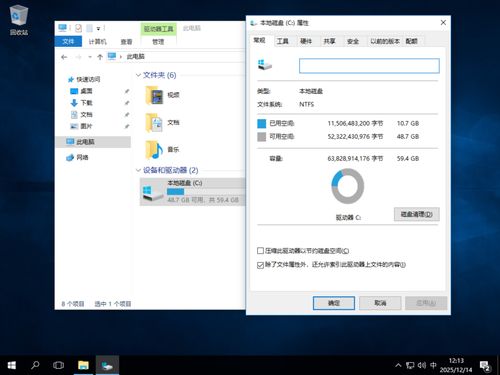Open the 音乐 music folder icon
The width and height of the screenshot is (500, 375).
(154, 150)
